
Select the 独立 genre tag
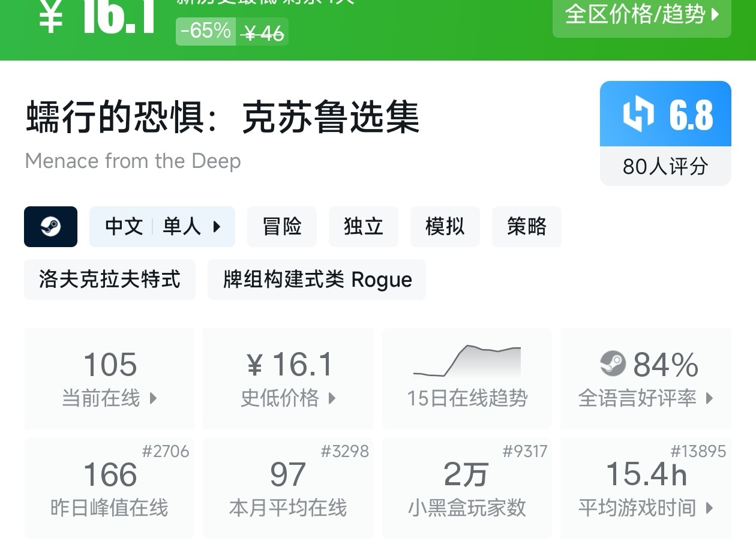(x=364, y=227)
